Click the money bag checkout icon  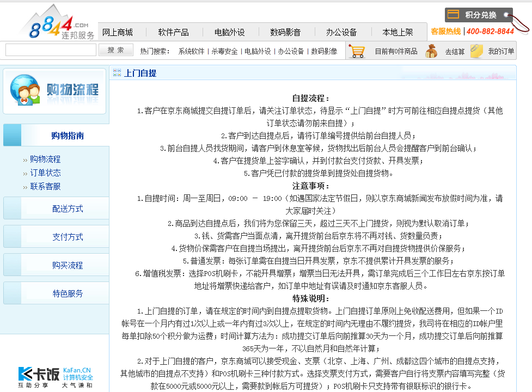tap(431, 51)
